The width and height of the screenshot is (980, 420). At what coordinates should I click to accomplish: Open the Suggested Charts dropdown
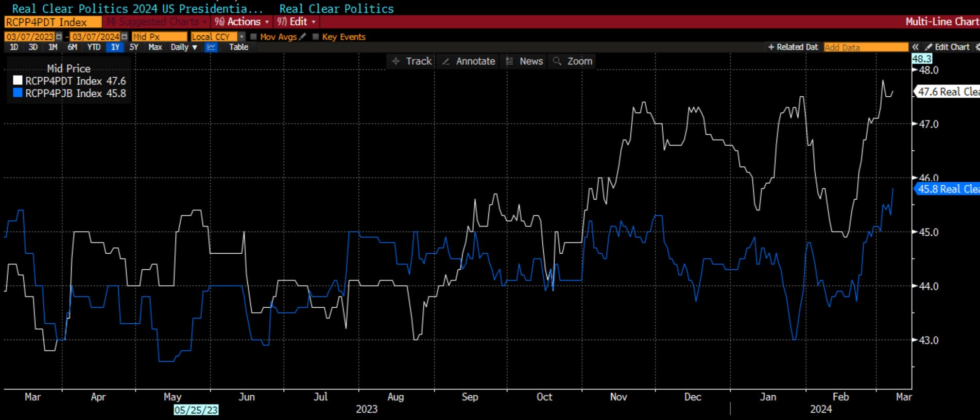point(157,22)
